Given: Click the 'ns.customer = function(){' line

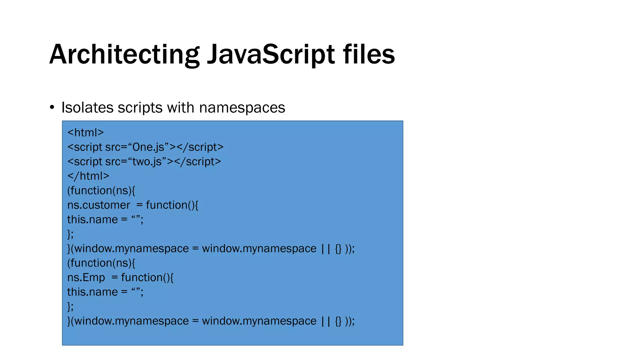Looking at the screenshot, I should [x=133, y=205].
